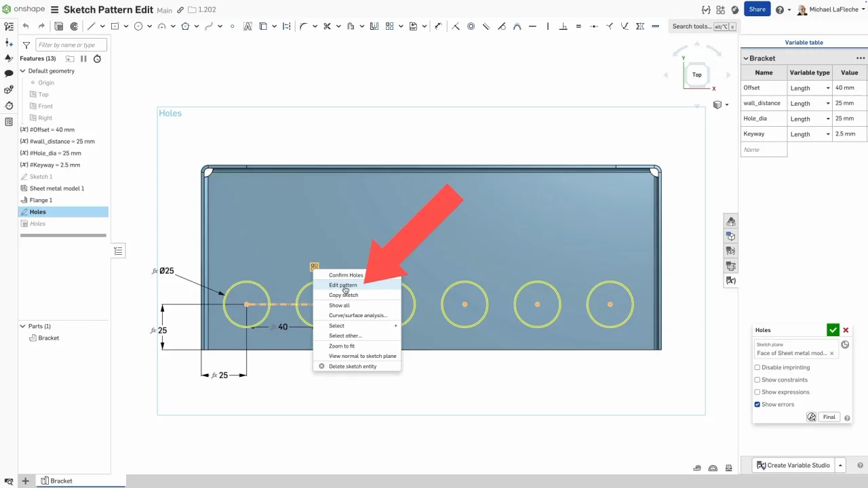868x488 pixels.
Task: Choose the Trim scissors tool
Action: pyautogui.click(x=327, y=26)
